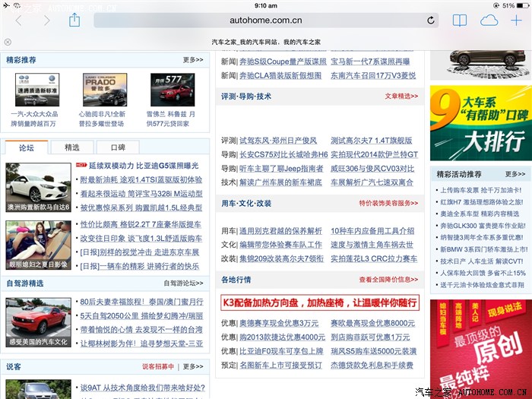Open iCloud Tabs cloud icon
This screenshot has height=399, width=532.
click(x=489, y=21)
